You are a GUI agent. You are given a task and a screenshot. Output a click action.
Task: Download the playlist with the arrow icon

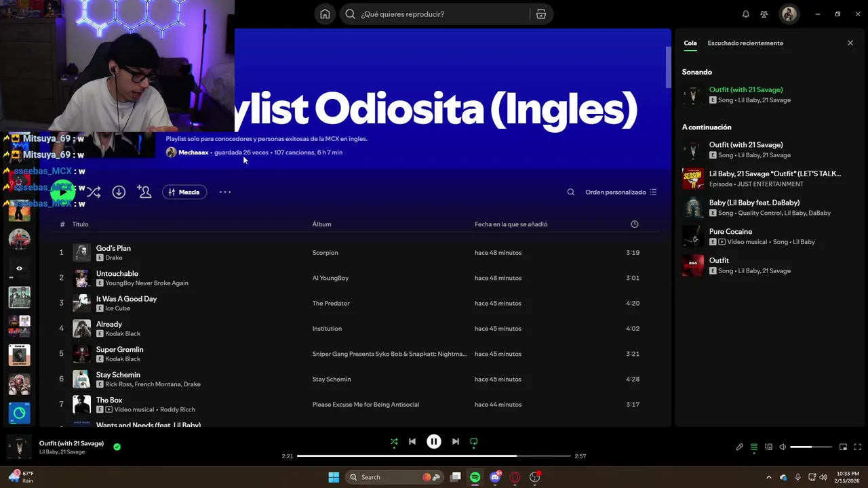click(x=119, y=192)
